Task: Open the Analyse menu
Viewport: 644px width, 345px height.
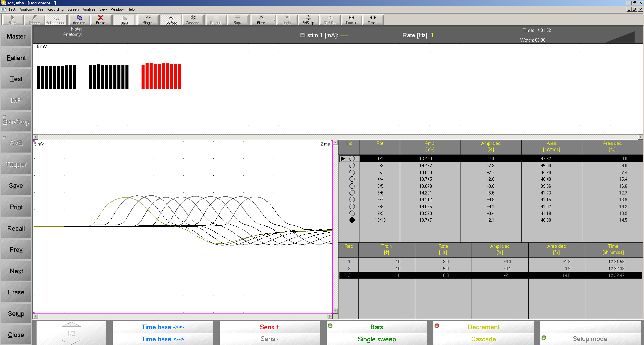Action: click(x=89, y=9)
